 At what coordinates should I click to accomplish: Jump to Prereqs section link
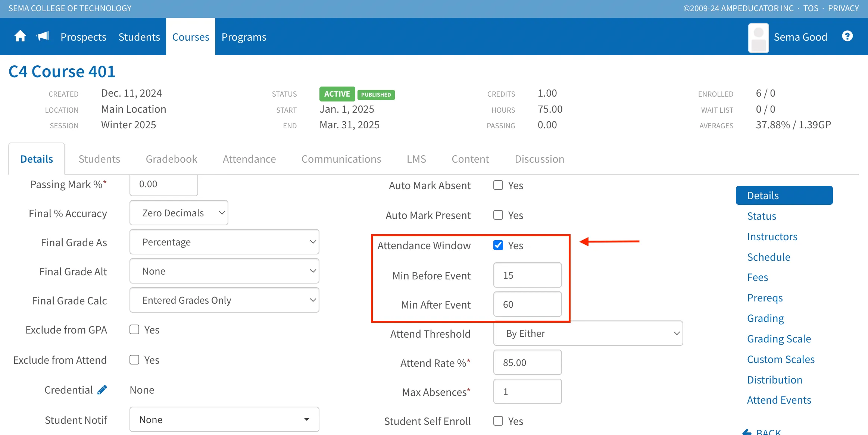click(765, 298)
